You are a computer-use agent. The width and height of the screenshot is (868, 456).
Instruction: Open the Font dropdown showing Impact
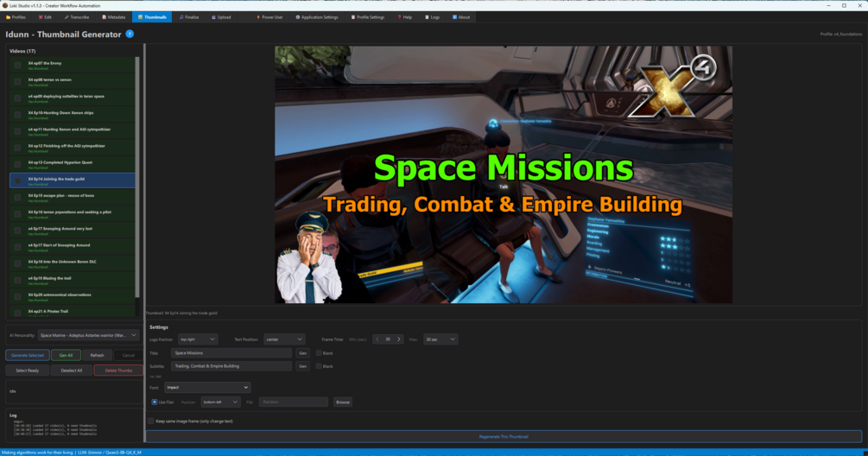pos(207,388)
